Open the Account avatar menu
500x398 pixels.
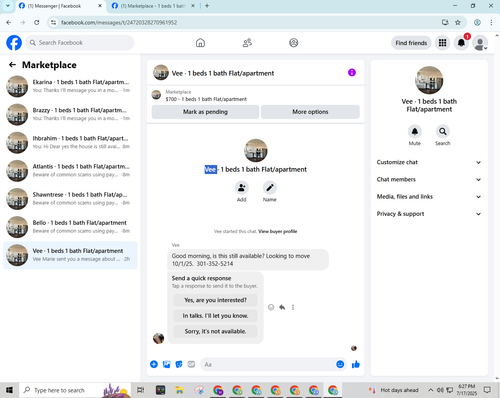[x=480, y=43]
